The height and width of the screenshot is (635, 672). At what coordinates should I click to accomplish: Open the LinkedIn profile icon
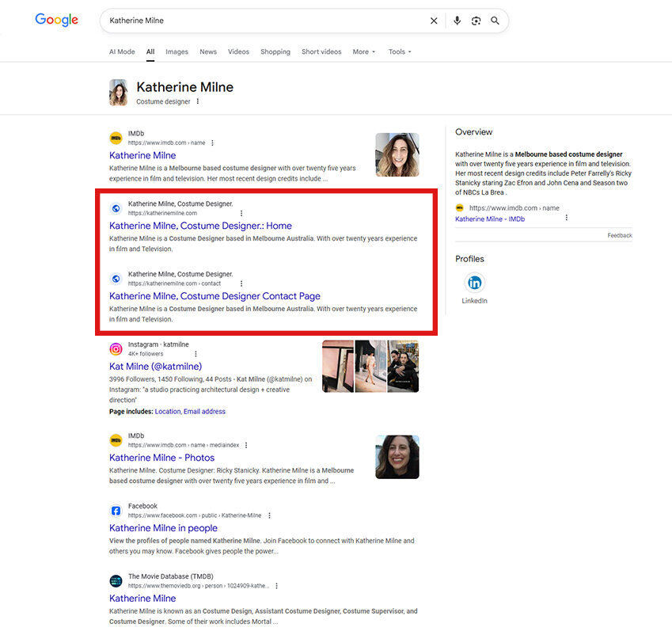[474, 283]
